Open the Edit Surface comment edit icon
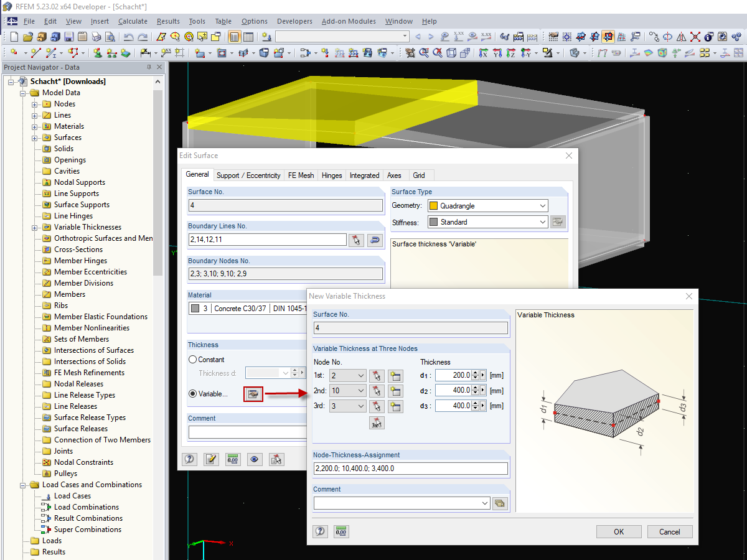Image resolution: width=747 pixels, height=560 pixels. 211,459
